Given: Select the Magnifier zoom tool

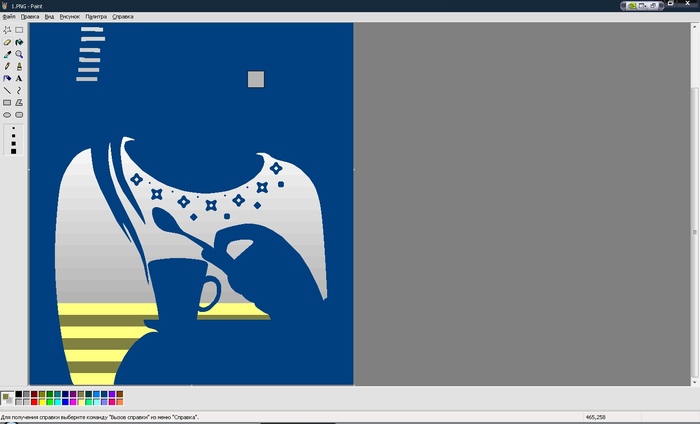Looking at the screenshot, I should (19, 54).
